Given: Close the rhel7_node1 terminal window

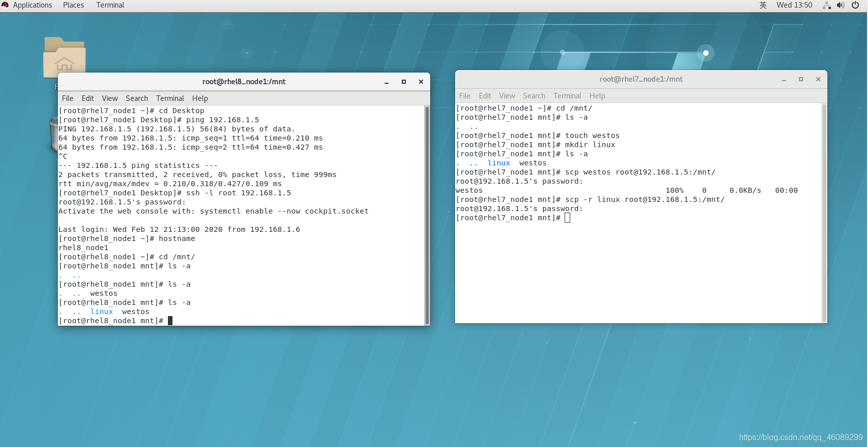Looking at the screenshot, I should [x=818, y=79].
